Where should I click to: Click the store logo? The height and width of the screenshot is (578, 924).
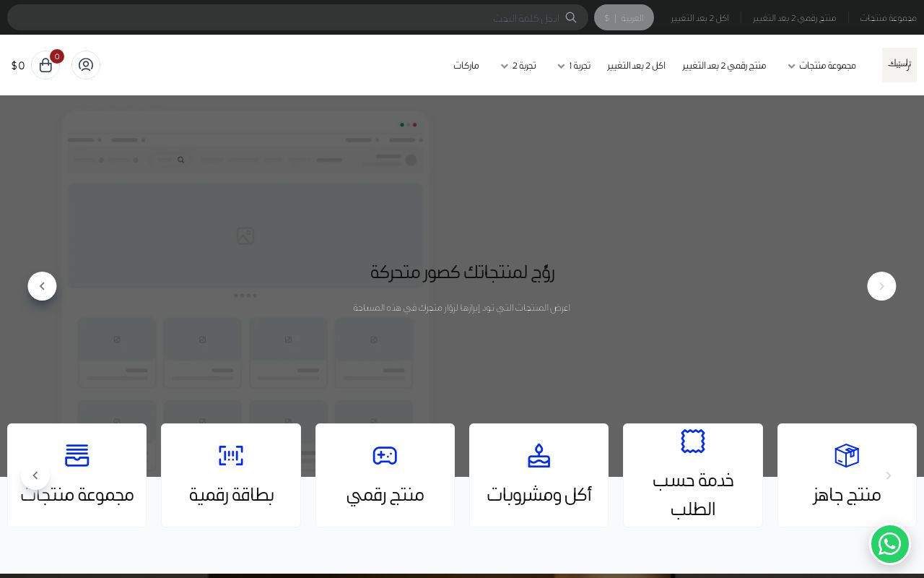899,65
